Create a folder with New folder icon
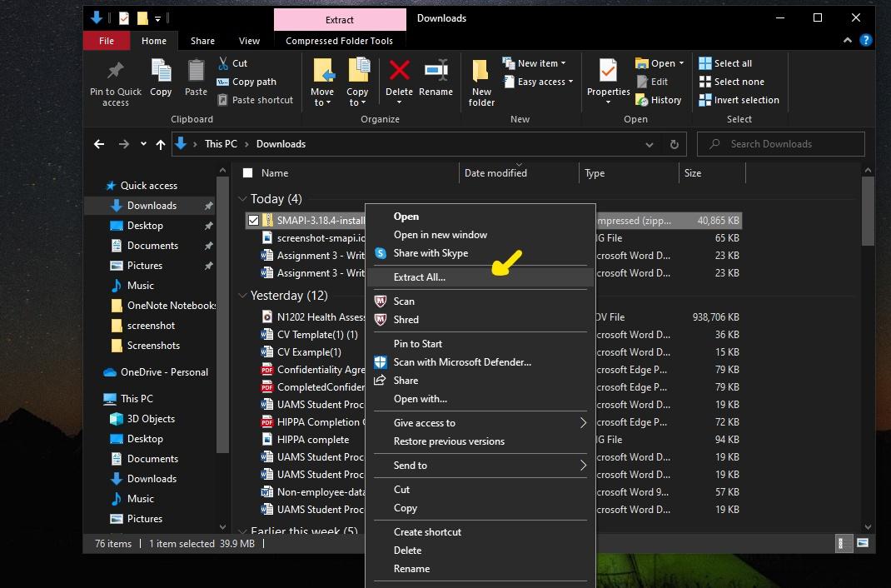 [481, 75]
